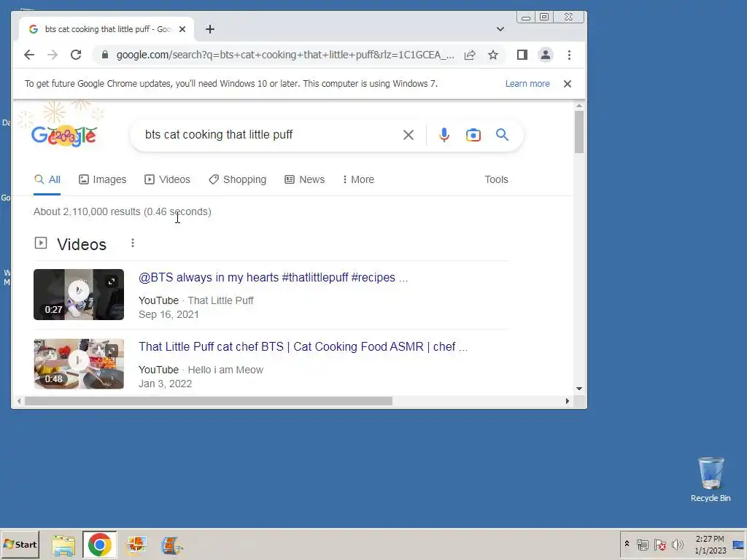Image resolution: width=747 pixels, height=560 pixels.
Task: Expand the More search categories menu
Action: click(358, 179)
